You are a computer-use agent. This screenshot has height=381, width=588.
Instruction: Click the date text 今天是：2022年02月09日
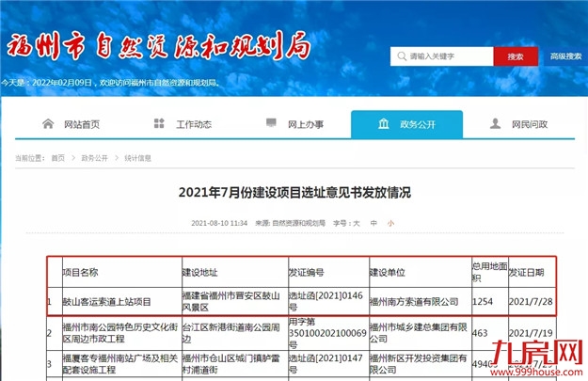47,83
